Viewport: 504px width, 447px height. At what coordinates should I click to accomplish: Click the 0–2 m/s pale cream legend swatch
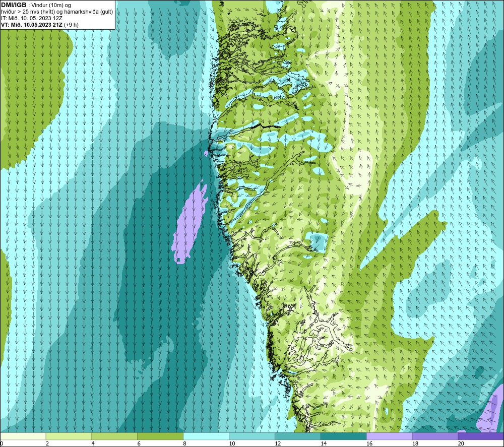click(23, 436)
